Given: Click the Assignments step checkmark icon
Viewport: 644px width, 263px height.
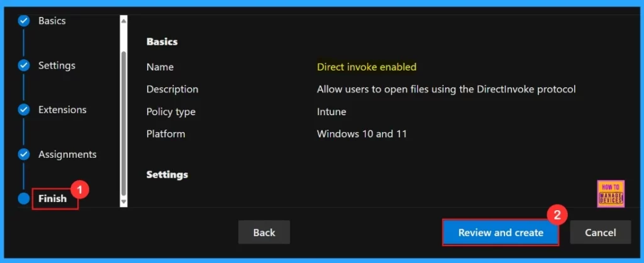Looking at the screenshot, I should (24, 155).
